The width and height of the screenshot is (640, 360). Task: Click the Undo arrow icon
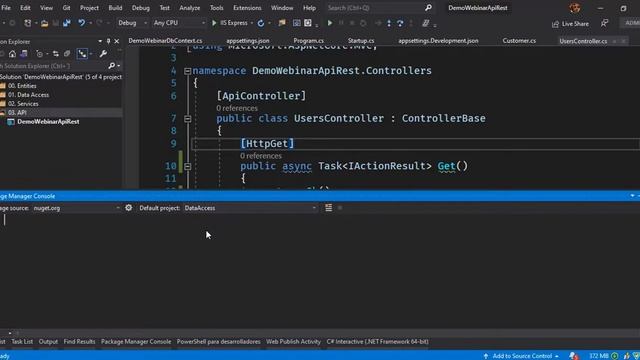(x=82, y=23)
